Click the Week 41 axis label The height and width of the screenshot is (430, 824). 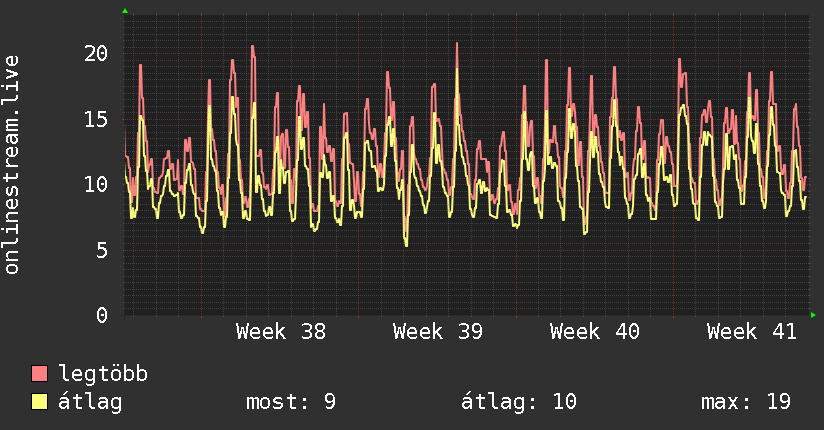pos(752,332)
